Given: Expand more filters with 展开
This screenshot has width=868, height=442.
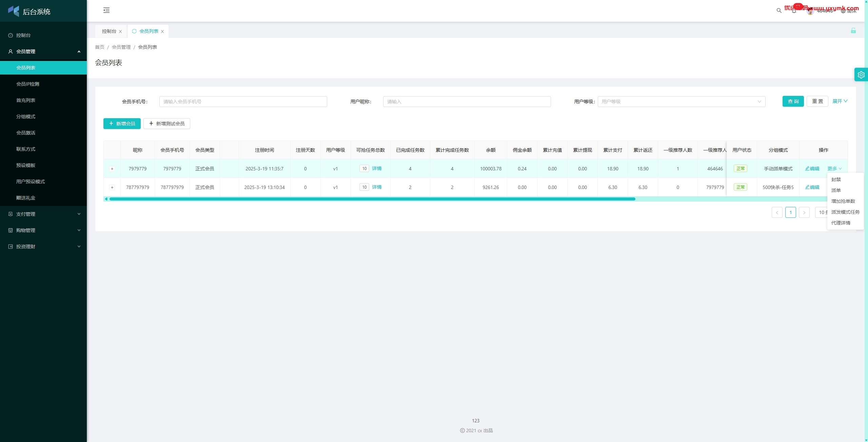Looking at the screenshot, I should click(840, 101).
